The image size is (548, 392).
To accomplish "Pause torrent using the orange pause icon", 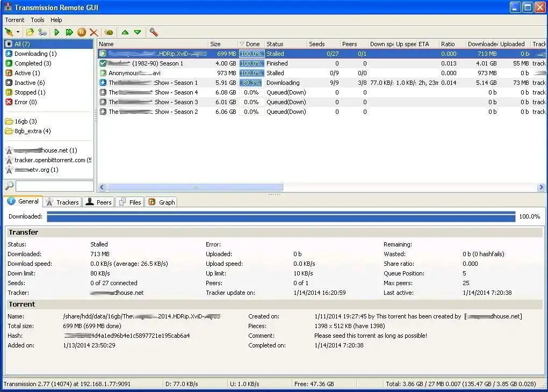I will 82,32.
